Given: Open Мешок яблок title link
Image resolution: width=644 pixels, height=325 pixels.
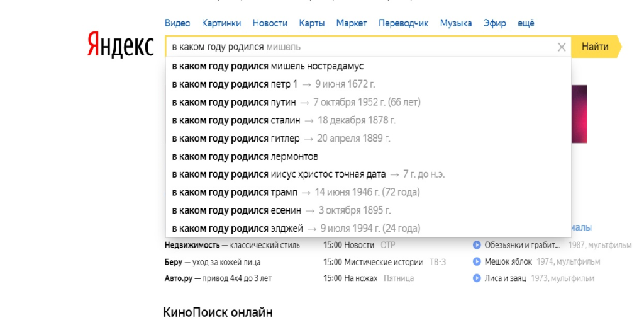Looking at the screenshot, I should pos(508,261).
